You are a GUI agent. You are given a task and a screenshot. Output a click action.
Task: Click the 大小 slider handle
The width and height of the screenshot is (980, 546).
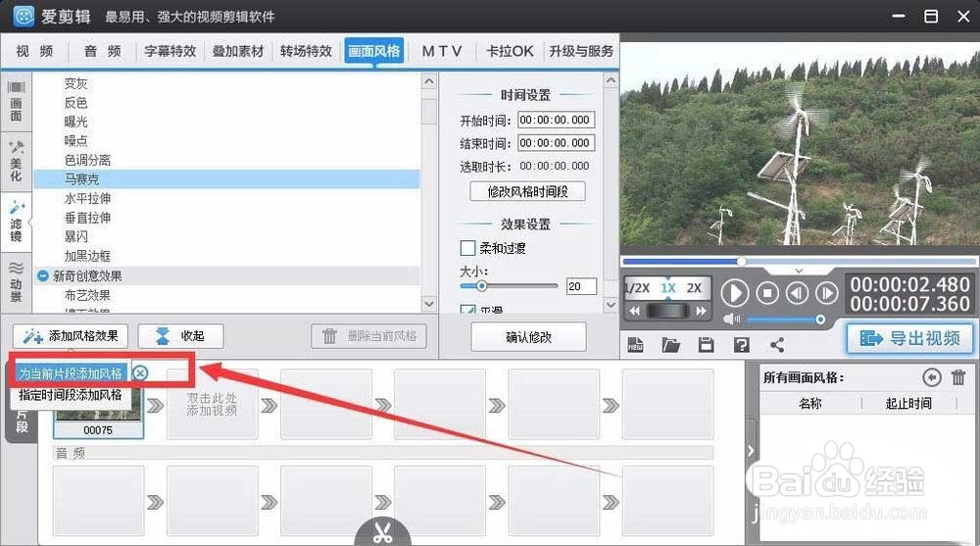coord(481,286)
